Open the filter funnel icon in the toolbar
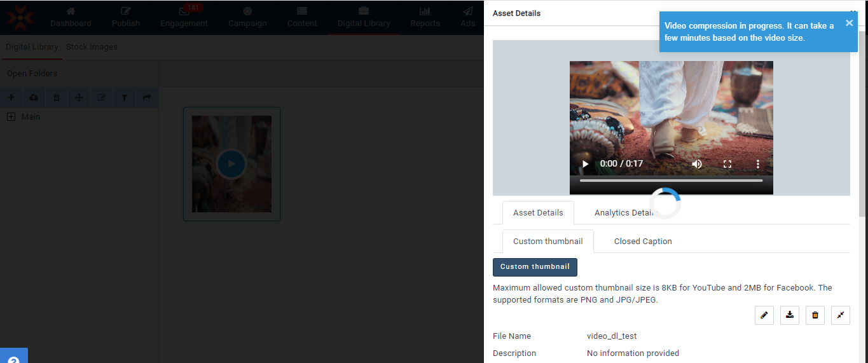Screen dimensions: 868x363 click(124, 97)
